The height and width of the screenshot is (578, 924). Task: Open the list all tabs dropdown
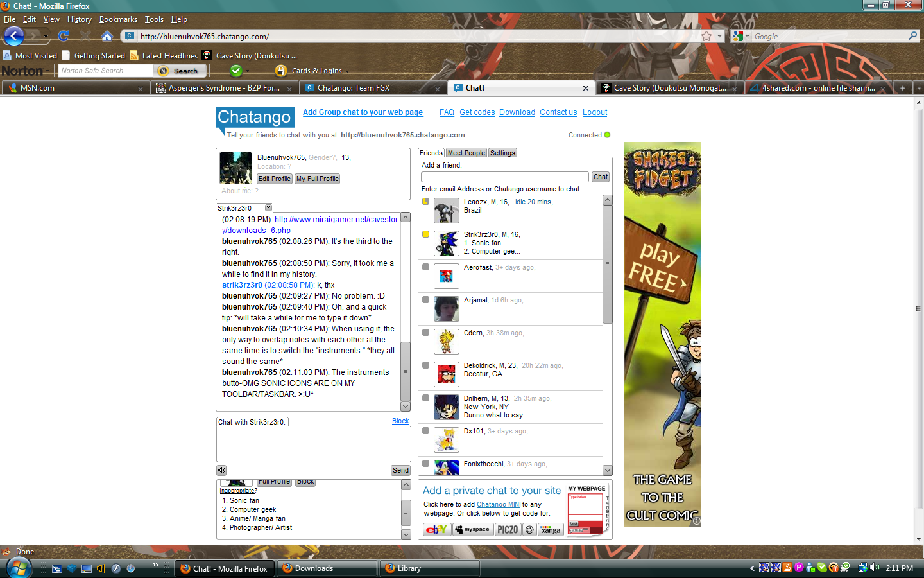(918, 88)
